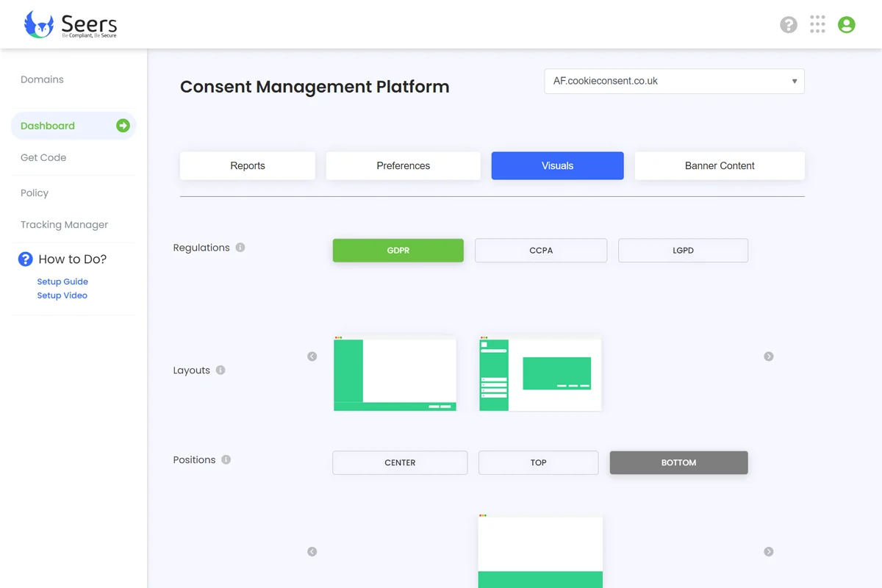Open the green user profile icon
Screen dimensions: 882x588
coord(847,25)
